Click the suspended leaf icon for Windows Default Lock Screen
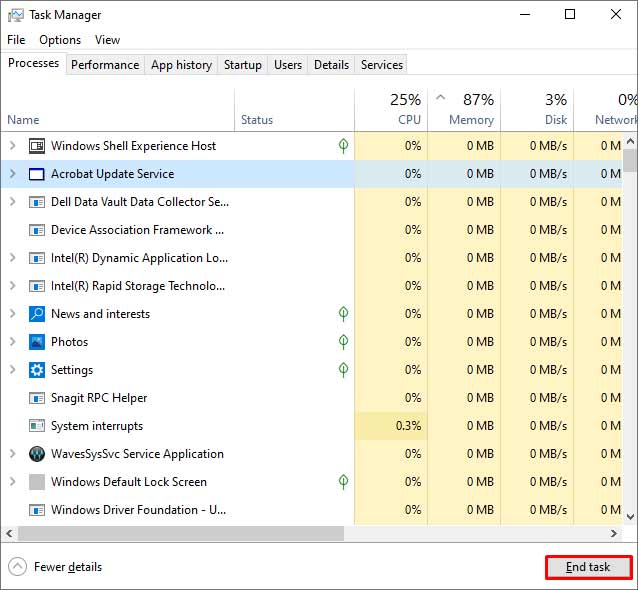Image resolution: width=638 pixels, height=590 pixels. [x=343, y=482]
